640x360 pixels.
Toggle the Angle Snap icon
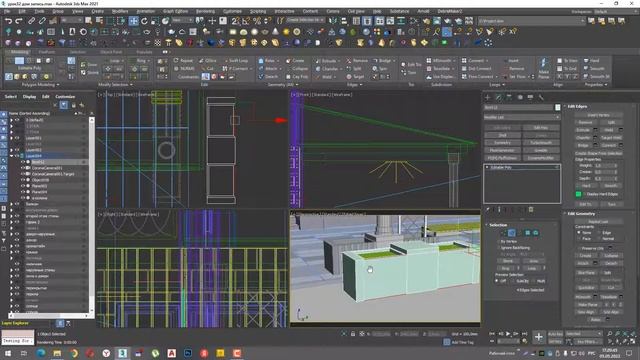246,20
